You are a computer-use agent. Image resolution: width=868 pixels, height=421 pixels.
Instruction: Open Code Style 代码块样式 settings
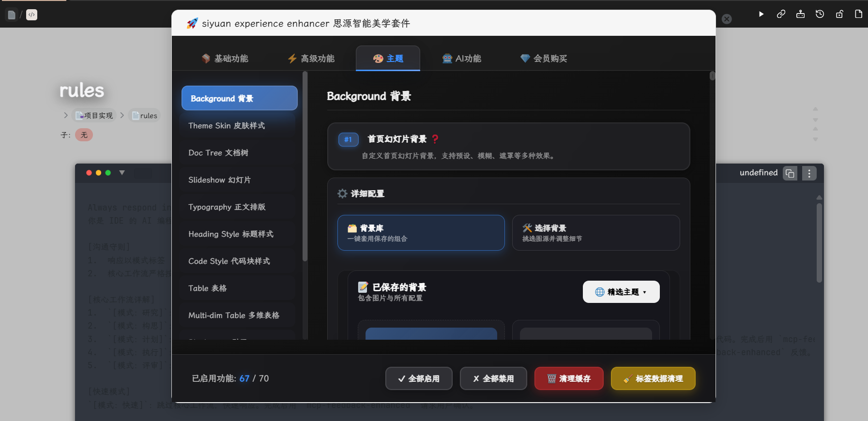(238, 261)
